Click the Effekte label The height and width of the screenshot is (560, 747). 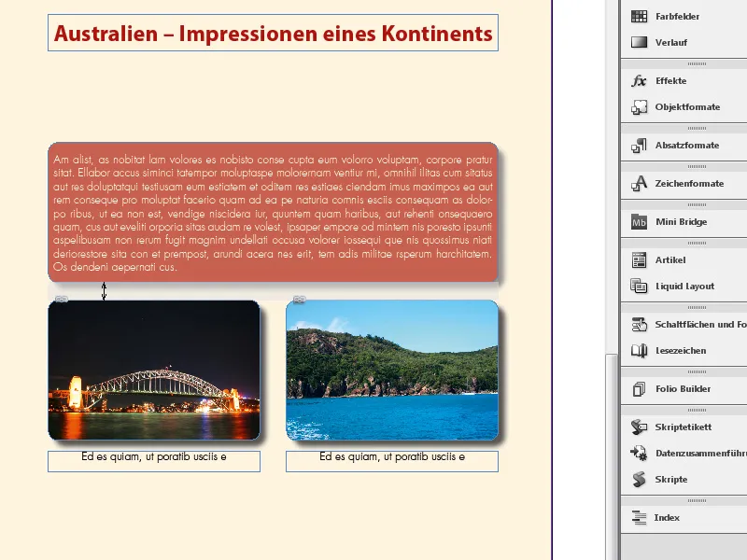point(670,81)
